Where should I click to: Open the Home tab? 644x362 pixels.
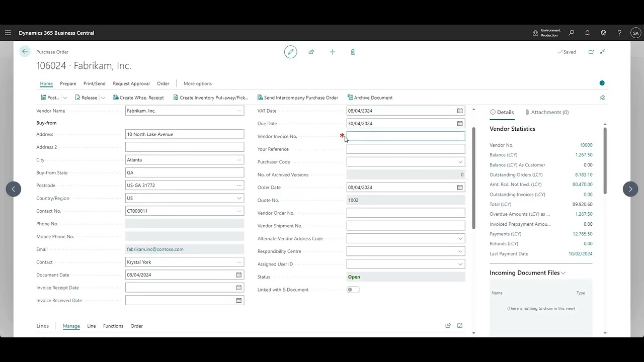click(46, 83)
